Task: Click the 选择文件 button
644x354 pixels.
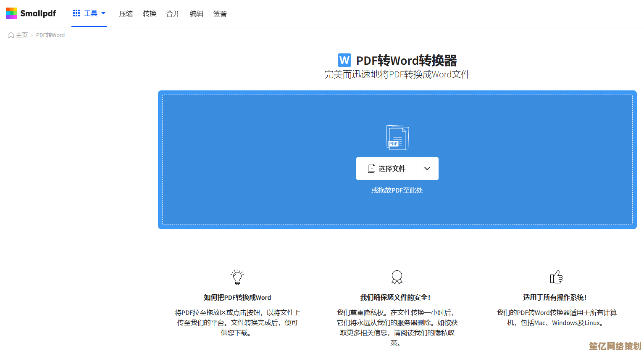Action: [x=386, y=169]
